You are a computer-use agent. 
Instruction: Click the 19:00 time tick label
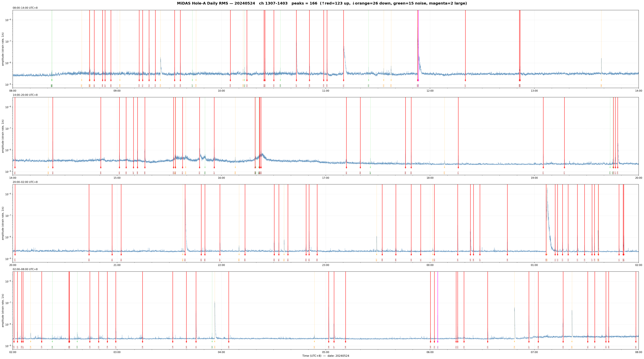pyautogui.click(x=534, y=178)
